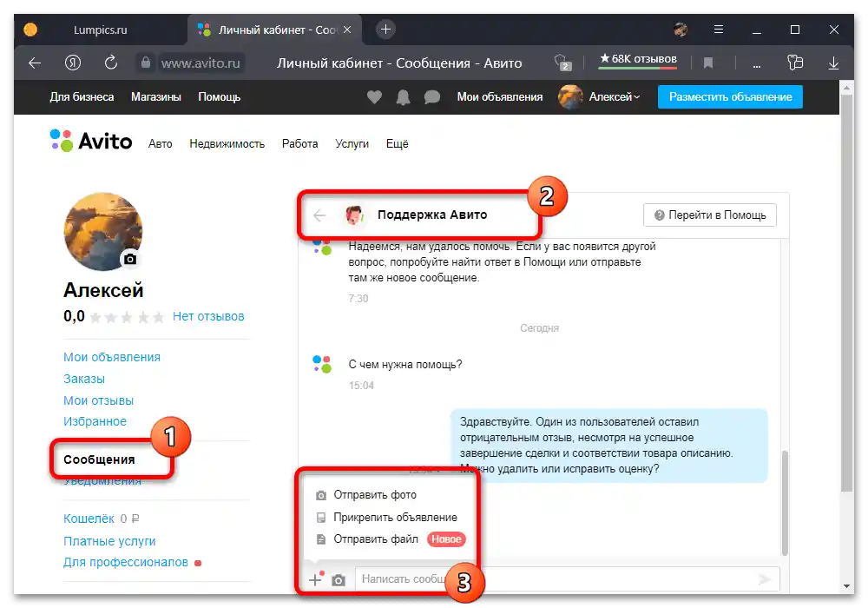Open favorites heart icon in Avito header
Viewport: 868px width, 608px height.
point(374,97)
